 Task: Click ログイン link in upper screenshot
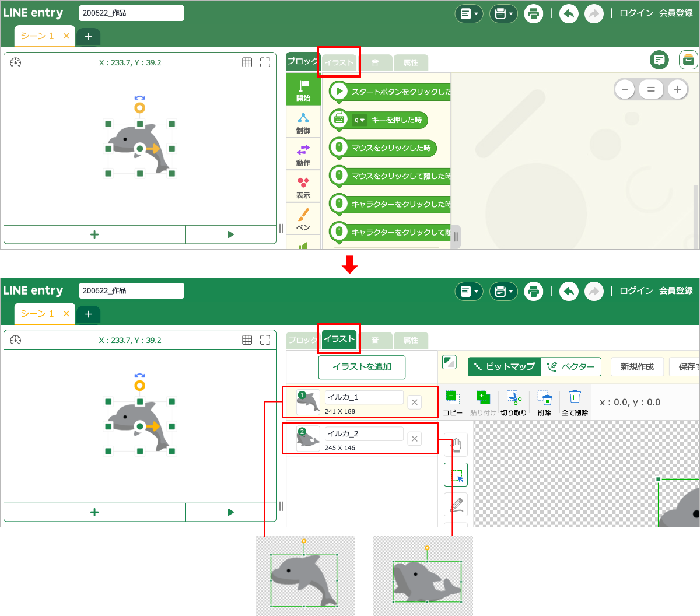pyautogui.click(x=636, y=13)
